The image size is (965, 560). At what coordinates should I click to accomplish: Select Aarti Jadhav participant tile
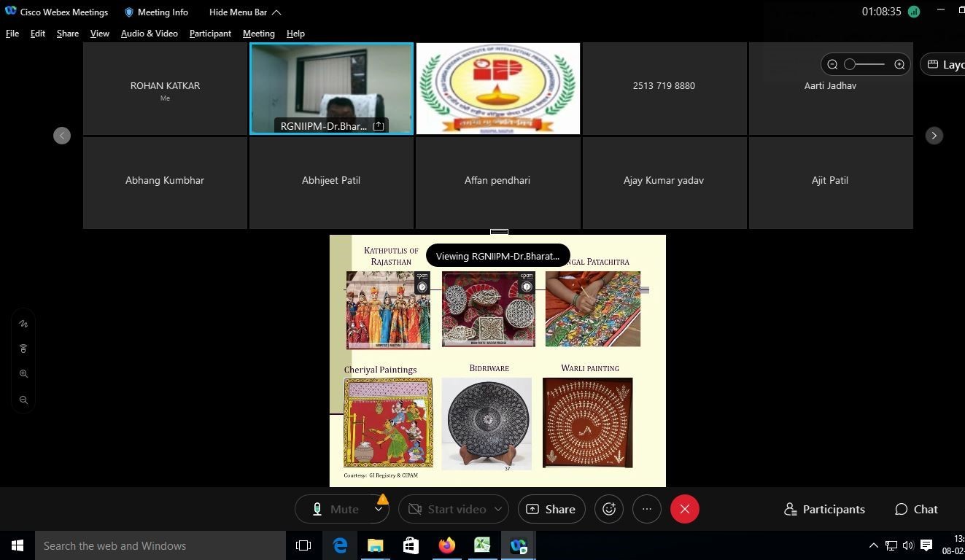[831, 88]
